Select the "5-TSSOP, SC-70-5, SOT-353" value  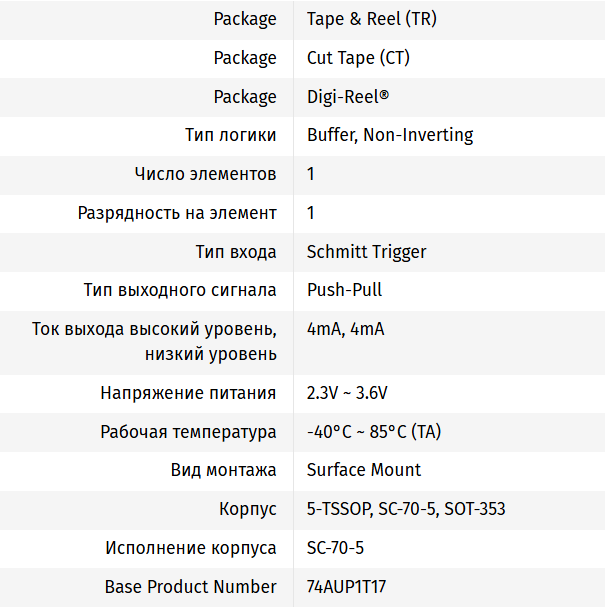(x=406, y=509)
